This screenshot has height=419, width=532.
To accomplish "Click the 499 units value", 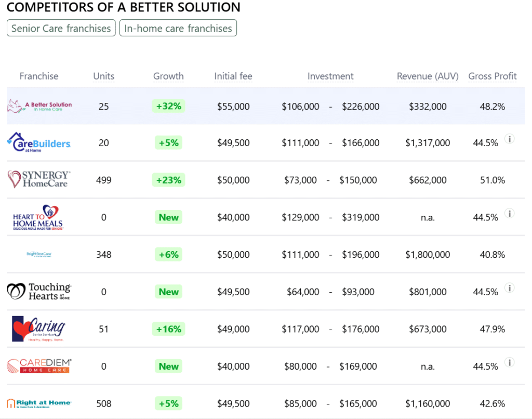I will click(x=104, y=180).
